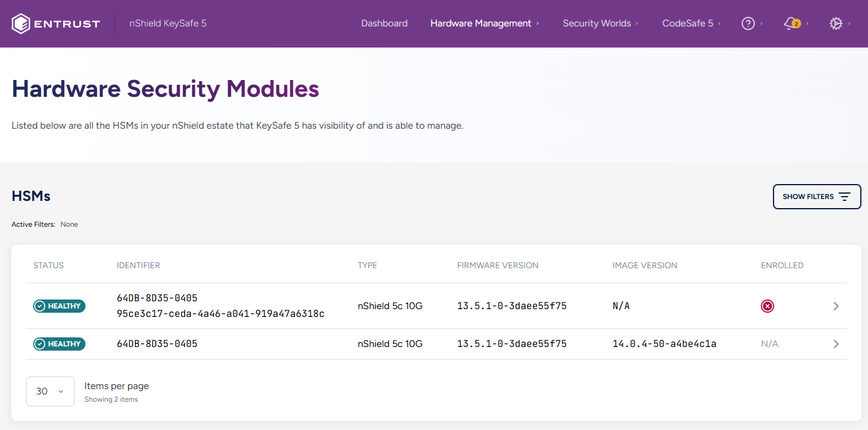This screenshot has height=430, width=868.
Task: Go to the Dashboard page
Action: [x=384, y=23]
